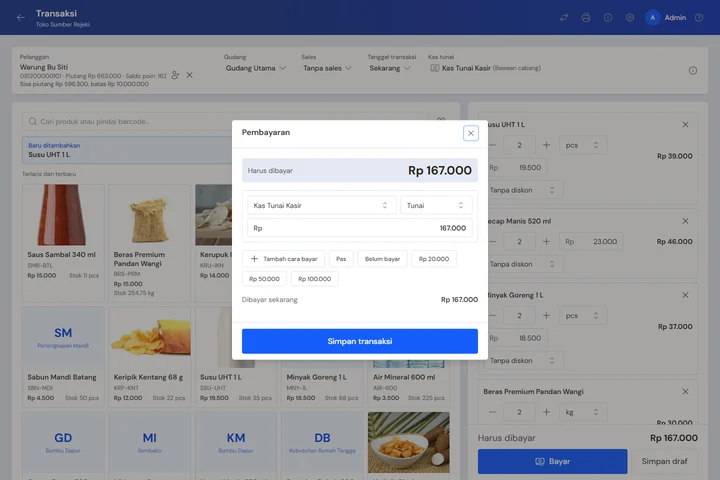Open Gudang Utama warehouse dropdown
This screenshot has height=480, width=720.
[255, 68]
